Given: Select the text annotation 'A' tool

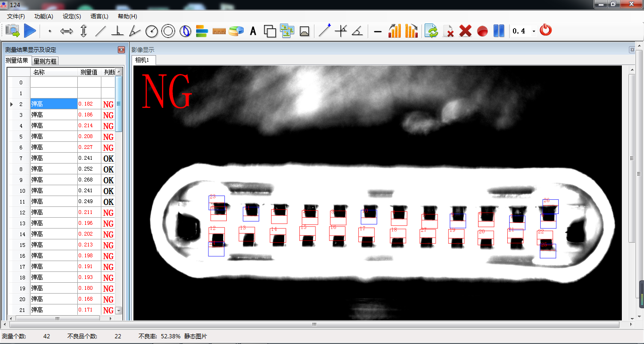Looking at the screenshot, I should pos(253,32).
